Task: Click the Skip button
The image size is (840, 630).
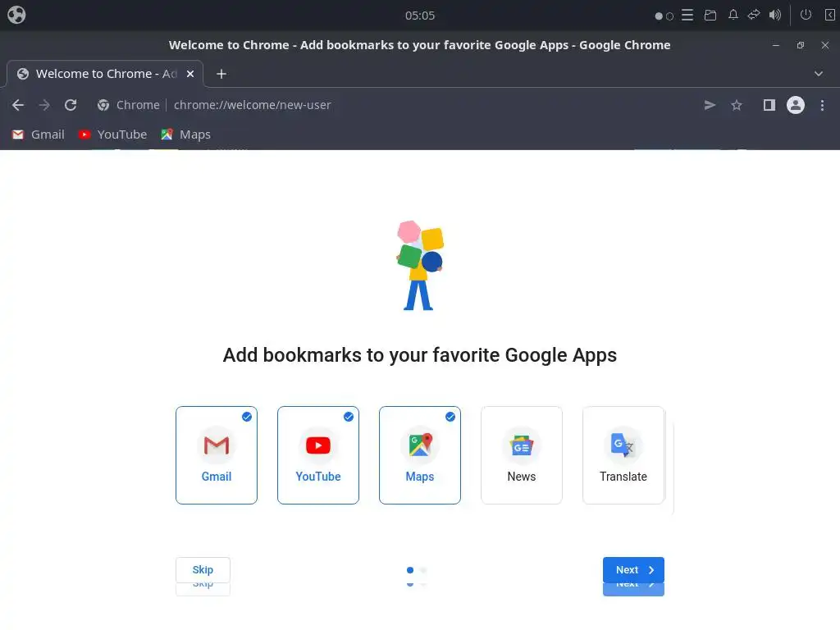Action: [x=203, y=570]
